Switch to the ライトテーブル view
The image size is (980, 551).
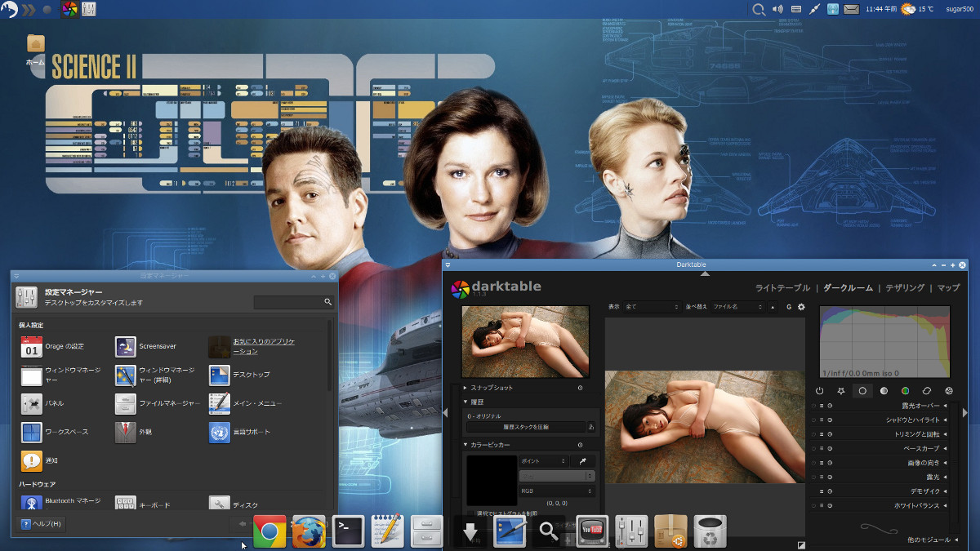pos(782,287)
